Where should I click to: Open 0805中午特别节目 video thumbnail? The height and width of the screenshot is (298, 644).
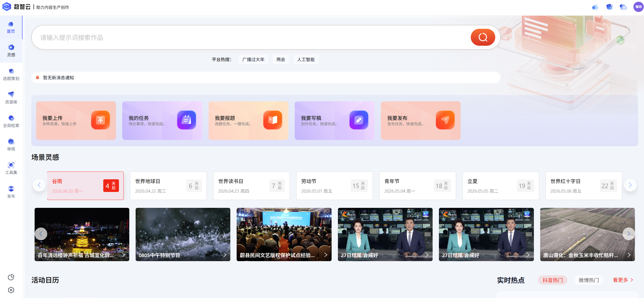(x=183, y=234)
